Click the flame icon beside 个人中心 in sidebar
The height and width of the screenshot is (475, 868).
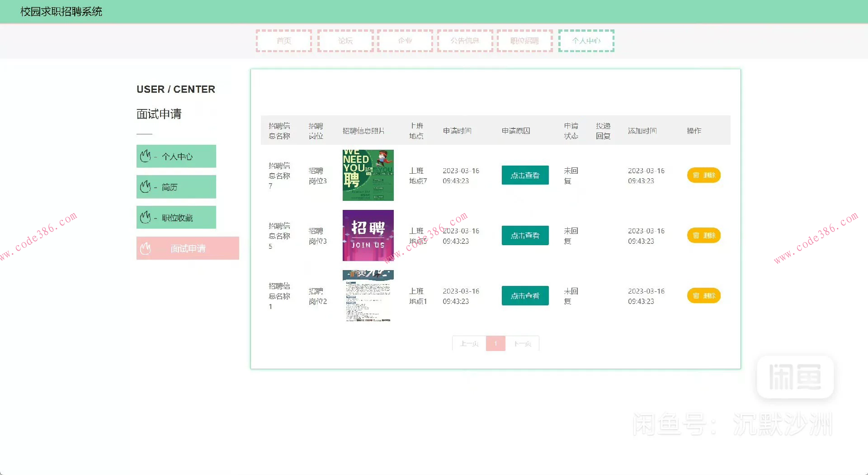(145, 156)
